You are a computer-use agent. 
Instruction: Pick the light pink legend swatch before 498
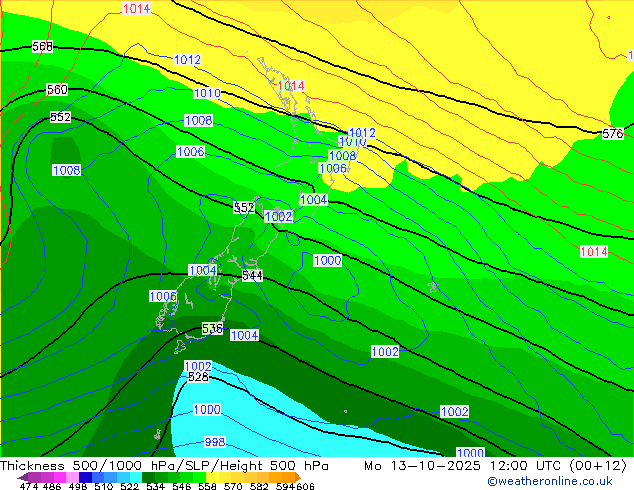point(72,477)
